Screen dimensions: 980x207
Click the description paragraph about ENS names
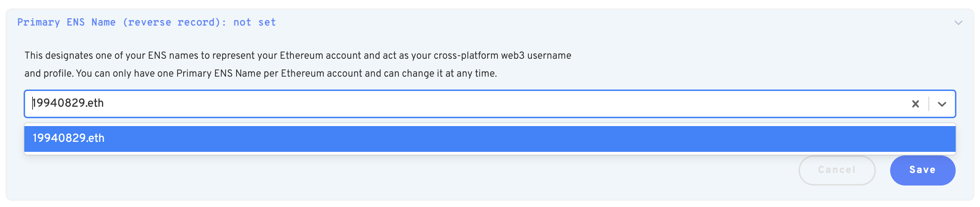297,64
